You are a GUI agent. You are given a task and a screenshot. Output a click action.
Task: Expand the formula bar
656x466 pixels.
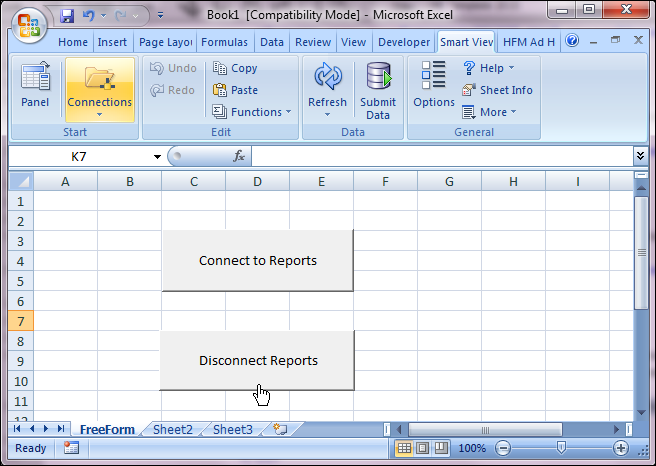tap(640, 156)
